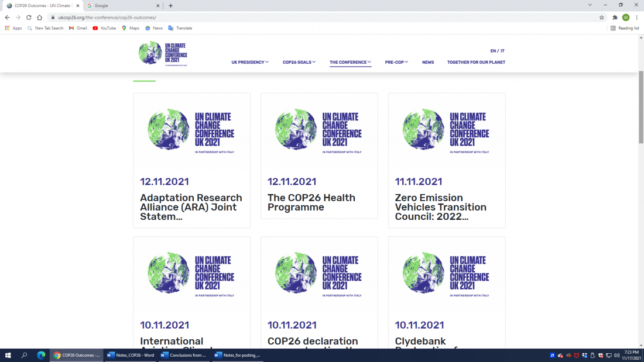Bookmark this page with the star icon
Image resolution: width=644 pixels, height=362 pixels.
click(602, 17)
